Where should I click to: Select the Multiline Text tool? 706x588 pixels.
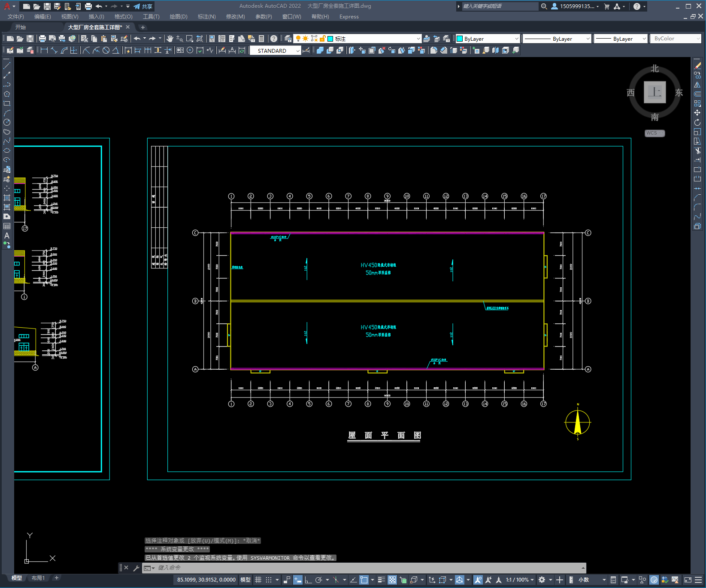[x=7, y=235]
